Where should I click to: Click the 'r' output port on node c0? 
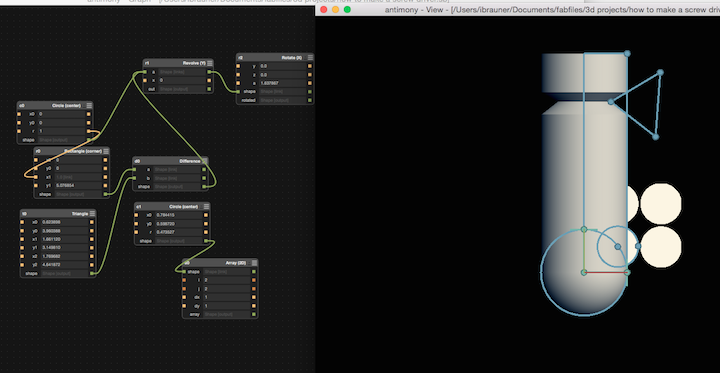pyautogui.click(x=89, y=131)
